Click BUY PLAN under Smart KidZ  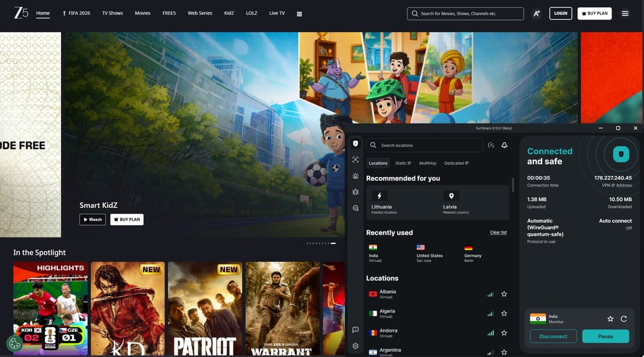pyautogui.click(x=127, y=219)
